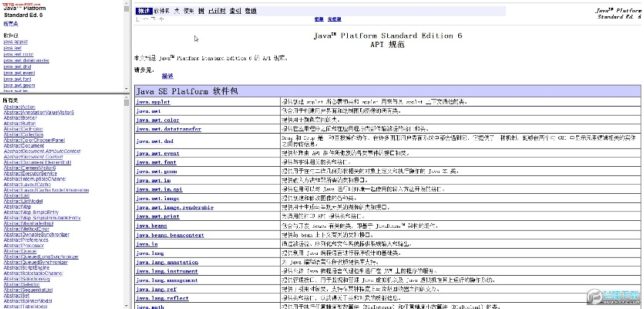Open the 索引 (Index) navigation link
This screenshot has height=309, width=644.
click(x=235, y=11)
